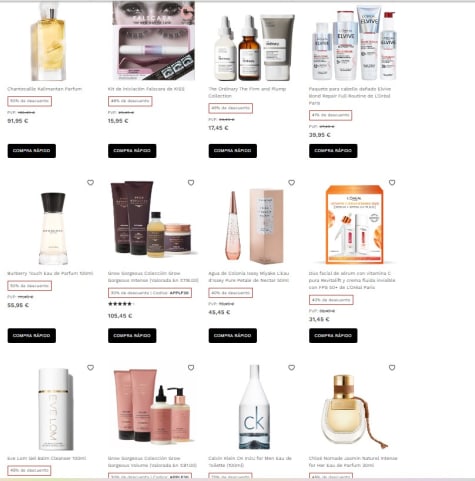The height and width of the screenshot is (481, 475).
Task: Click the Eve Lom cleanser product image
Action: [x=55, y=409]
